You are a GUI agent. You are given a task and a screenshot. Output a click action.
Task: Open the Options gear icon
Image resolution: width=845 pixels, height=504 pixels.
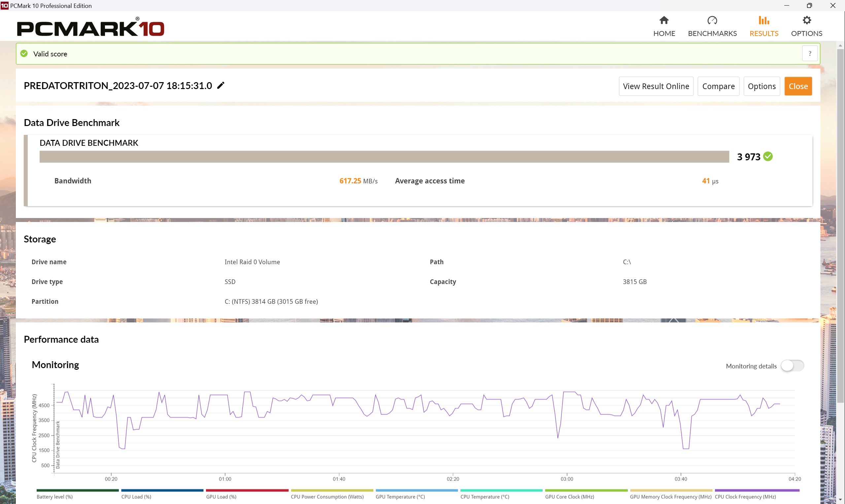807,20
